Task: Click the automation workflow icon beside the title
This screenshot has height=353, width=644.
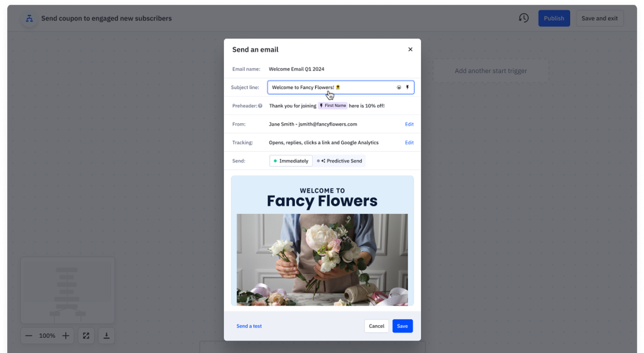Action: (30, 18)
